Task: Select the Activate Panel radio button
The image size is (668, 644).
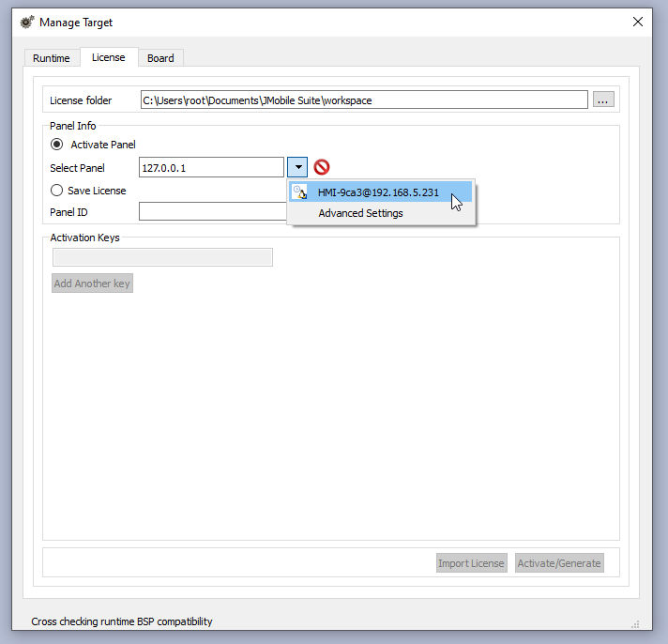Action: (57, 145)
